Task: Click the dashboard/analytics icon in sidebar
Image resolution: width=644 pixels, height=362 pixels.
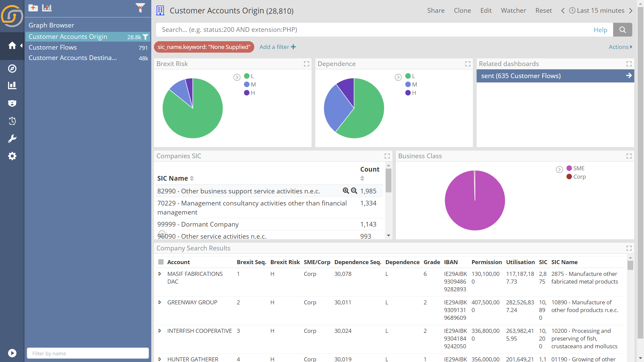Action: tap(12, 86)
